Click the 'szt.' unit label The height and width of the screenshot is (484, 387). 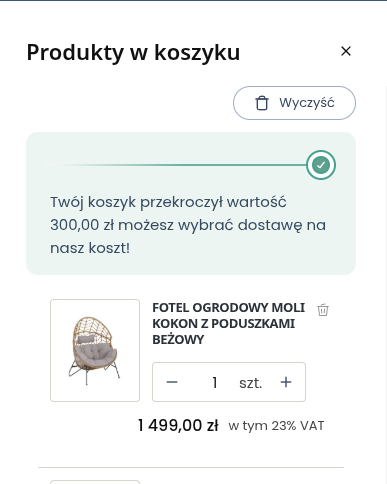click(251, 383)
